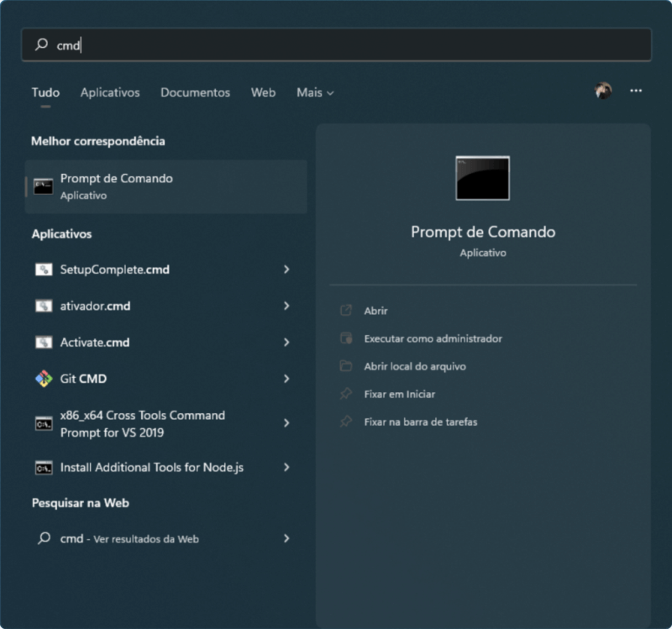Switch to the Aplicativos tab
Screen dimensions: 672x629
[110, 92]
